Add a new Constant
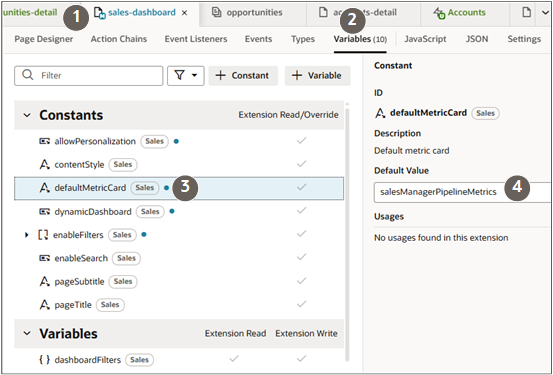 (243, 75)
